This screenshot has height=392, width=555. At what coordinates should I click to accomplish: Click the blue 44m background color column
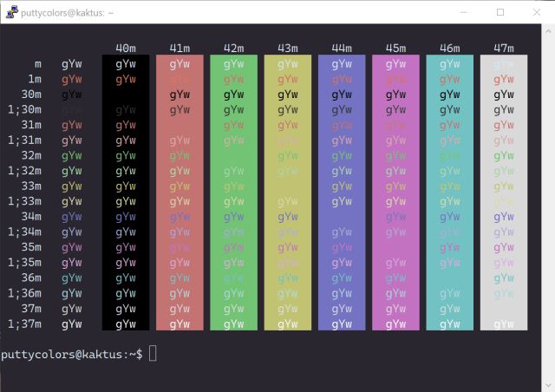click(342, 193)
